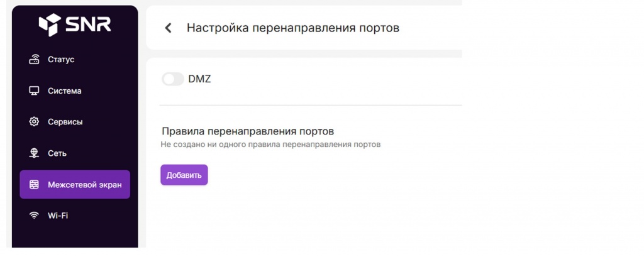
Task: Click the gear icon beside Сервисы
Action: point(35,122)
